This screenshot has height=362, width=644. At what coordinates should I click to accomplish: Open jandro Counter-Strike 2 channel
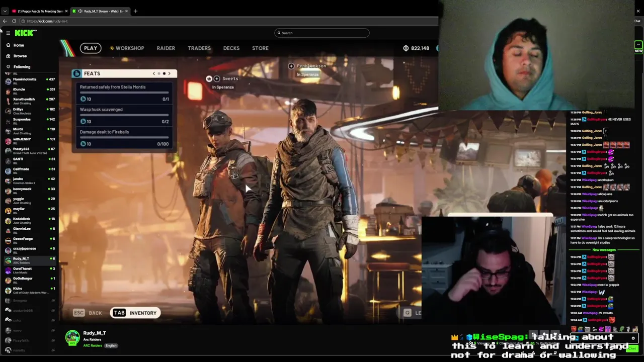pyautogui.click(x=30, y=180)
